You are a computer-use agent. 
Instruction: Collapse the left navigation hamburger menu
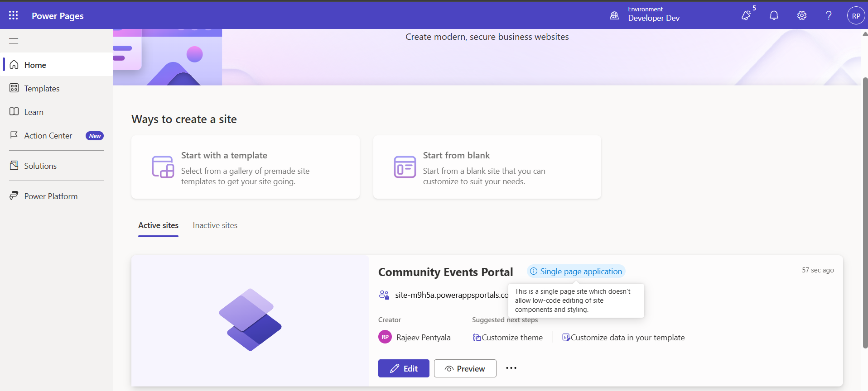tap(14, 41)
